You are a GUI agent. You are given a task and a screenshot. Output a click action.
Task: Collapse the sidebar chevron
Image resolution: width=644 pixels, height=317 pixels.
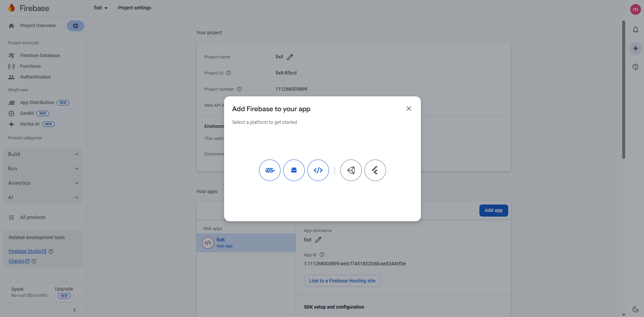pyautogui.click(x=75, y=310)
